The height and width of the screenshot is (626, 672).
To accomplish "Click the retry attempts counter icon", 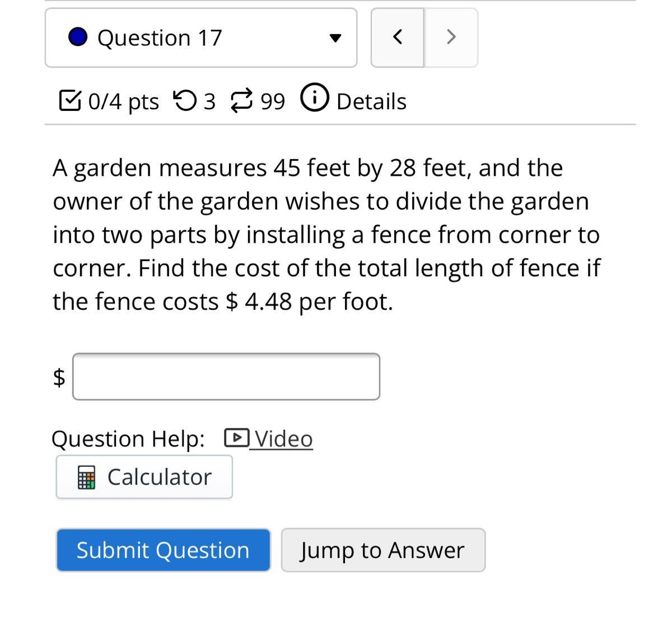I will tap(185, 101).
